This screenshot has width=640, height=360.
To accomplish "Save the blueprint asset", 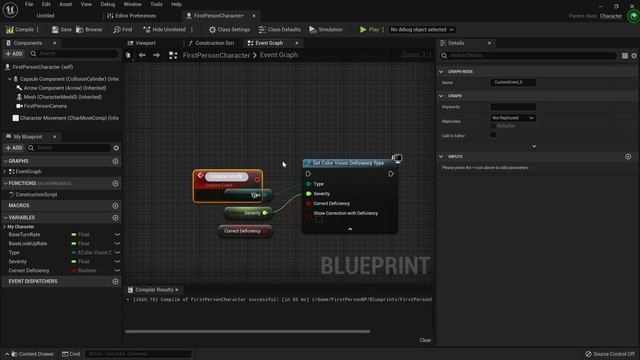I will pos(61,29).
